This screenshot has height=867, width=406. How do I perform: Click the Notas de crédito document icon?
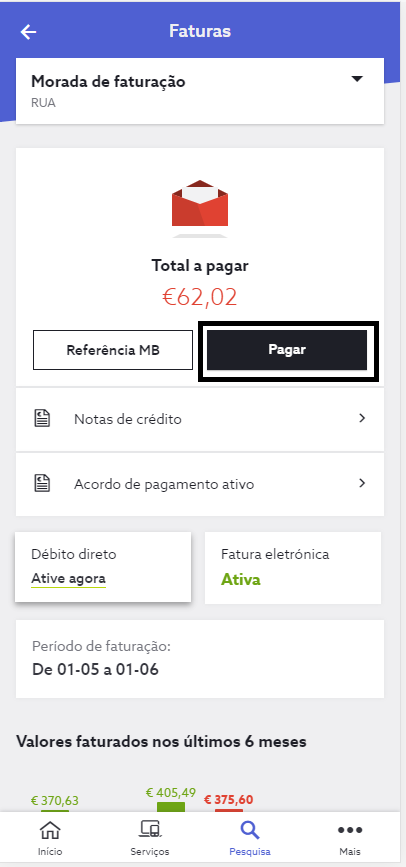[x=41, y=419]
